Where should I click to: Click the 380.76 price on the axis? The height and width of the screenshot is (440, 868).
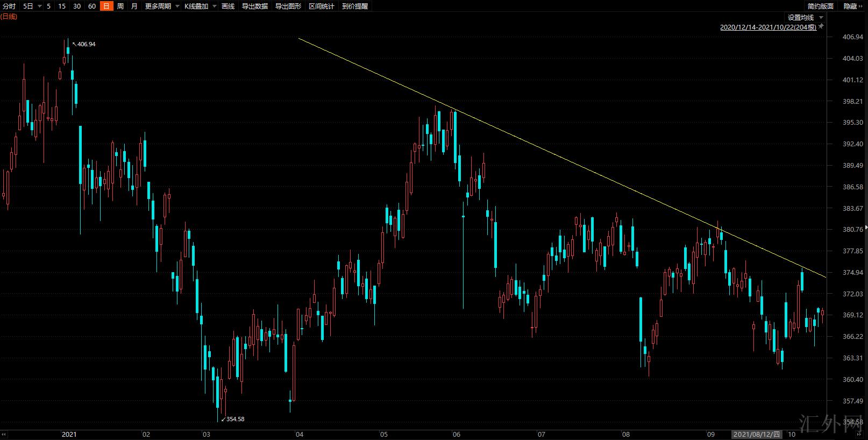pyautogui.click(x=852, y=230)
